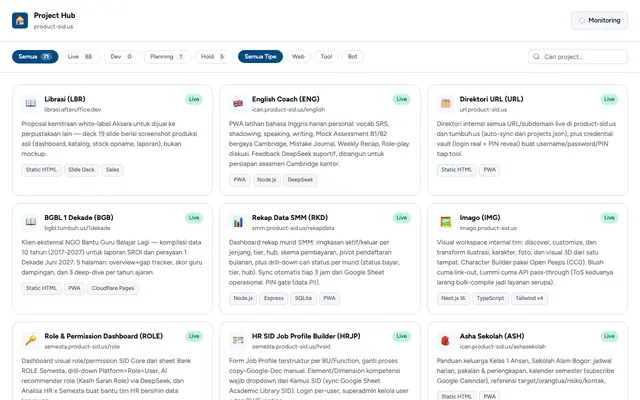Click the Role & Permission key icon

click(31, 340)
